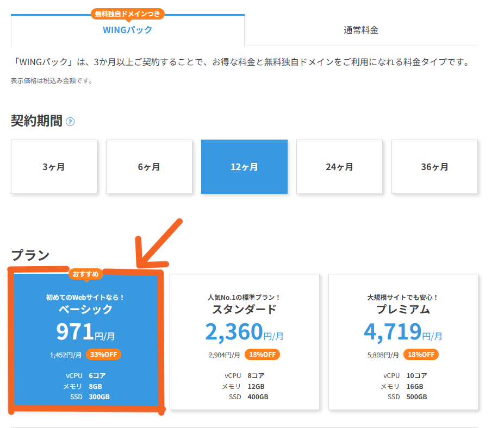Select the プレミアム plan name

[x=403, y=310]
